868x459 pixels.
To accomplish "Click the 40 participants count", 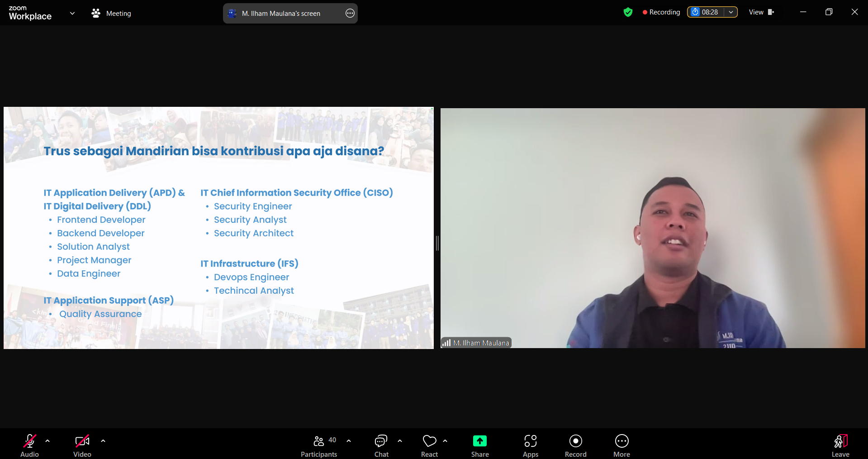I will 332,440.
